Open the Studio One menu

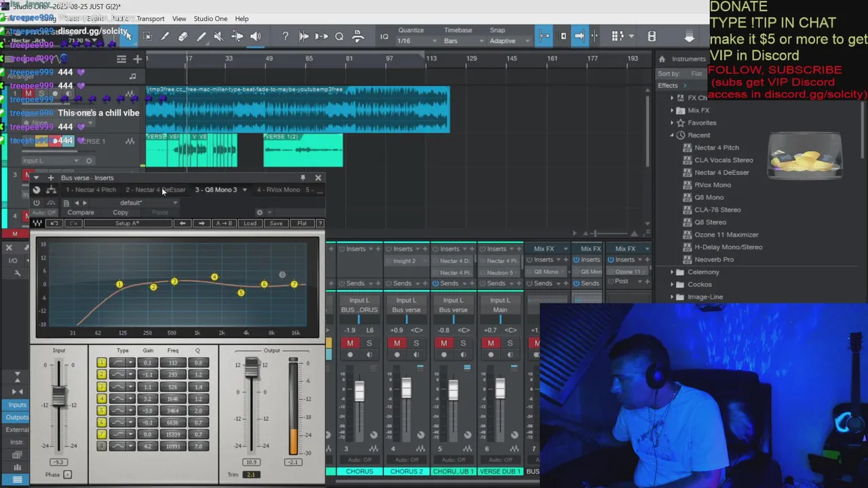point(210,18)
